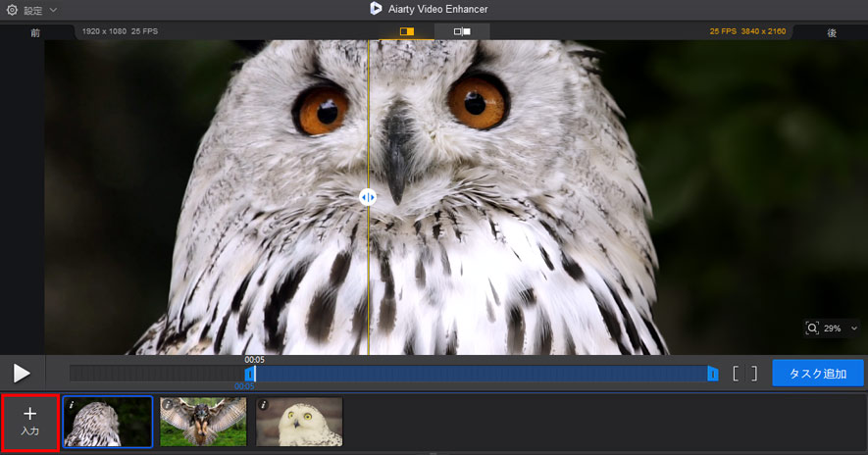
Task: Click the 前 label tab
Action: (35, 32)
